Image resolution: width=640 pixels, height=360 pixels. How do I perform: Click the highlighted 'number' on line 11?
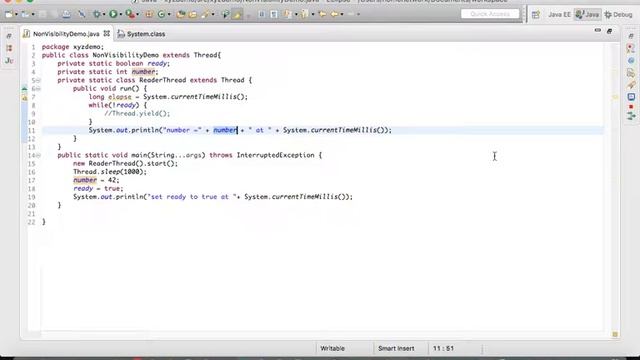click(225, 130)
